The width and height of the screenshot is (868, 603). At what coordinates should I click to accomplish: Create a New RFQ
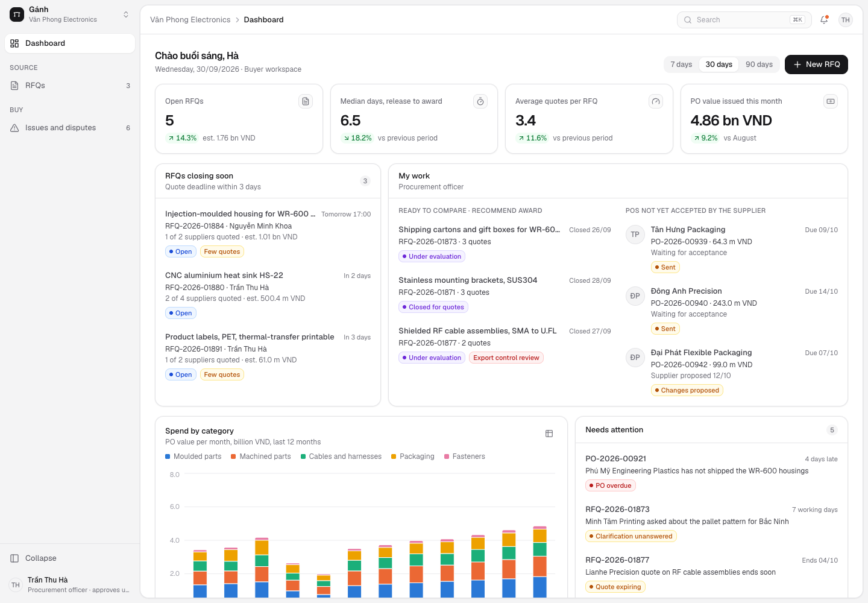[x=816, y=65]
